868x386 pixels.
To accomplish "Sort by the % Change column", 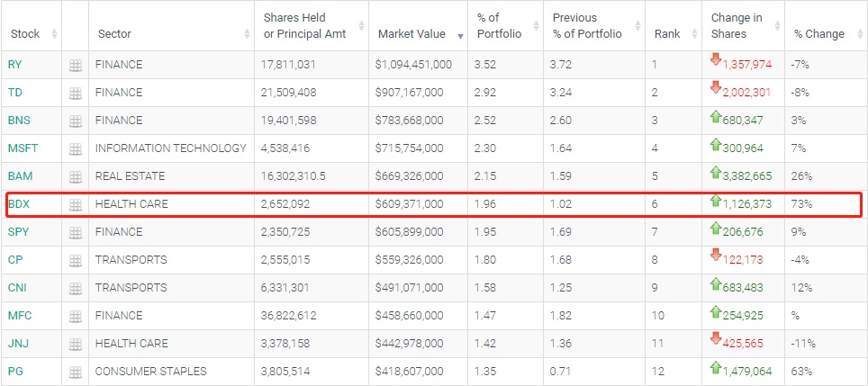I will (x=818, y=34).
